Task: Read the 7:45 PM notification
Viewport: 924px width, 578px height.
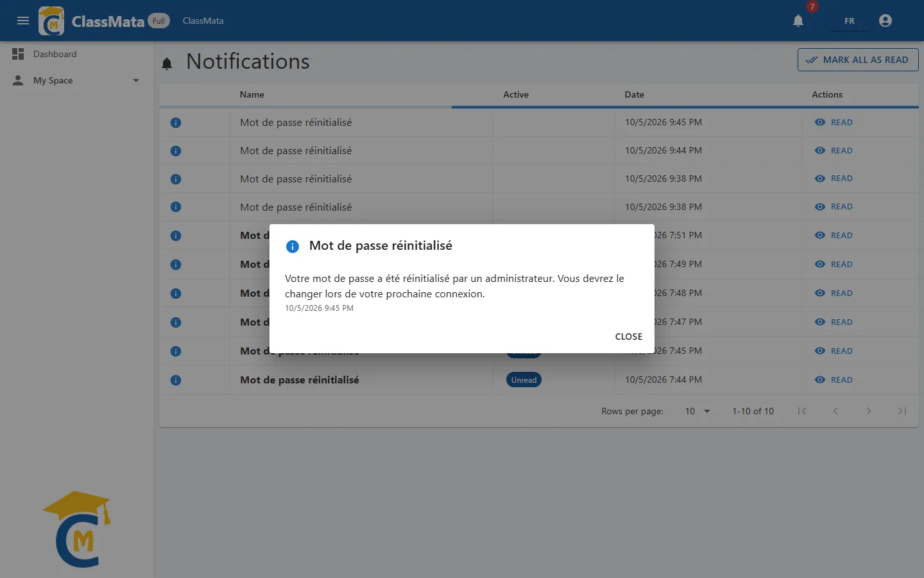Action: [834, 351]
